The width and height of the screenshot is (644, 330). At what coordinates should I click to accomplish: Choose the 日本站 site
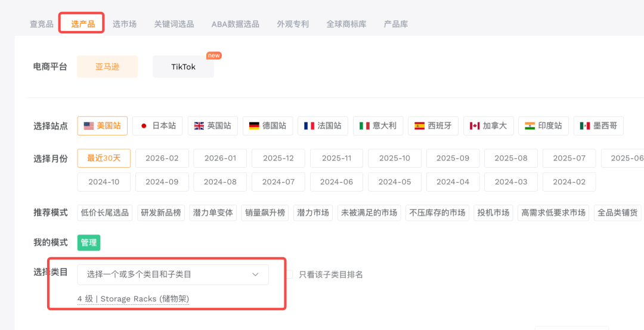point(157,126)
